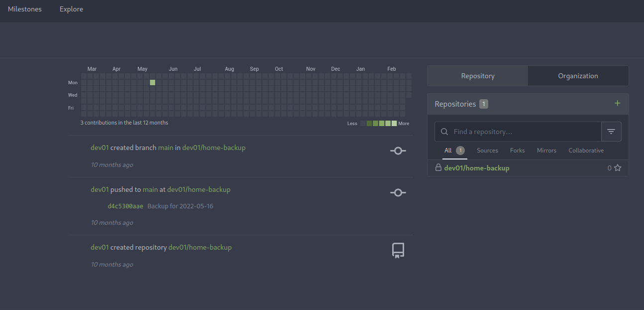Open commit d4c5300aae
This screenshot has height=310, width=644.
[x=125, y=206]
